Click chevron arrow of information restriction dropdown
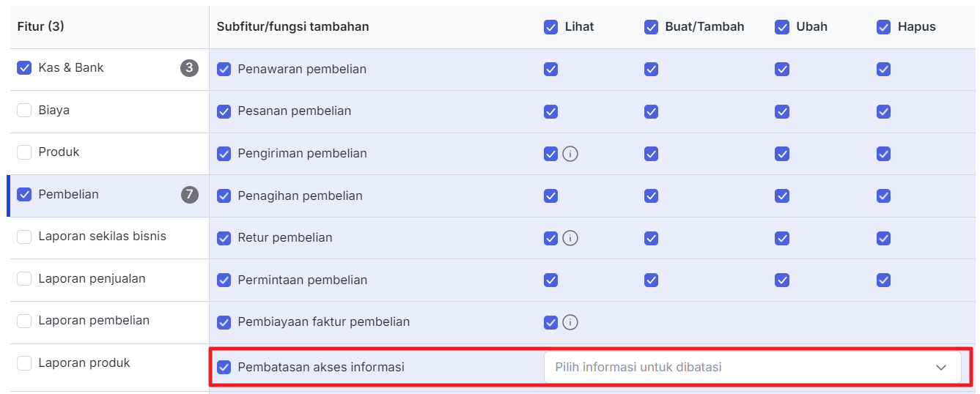Screen dimensions: 980x394 941,368
